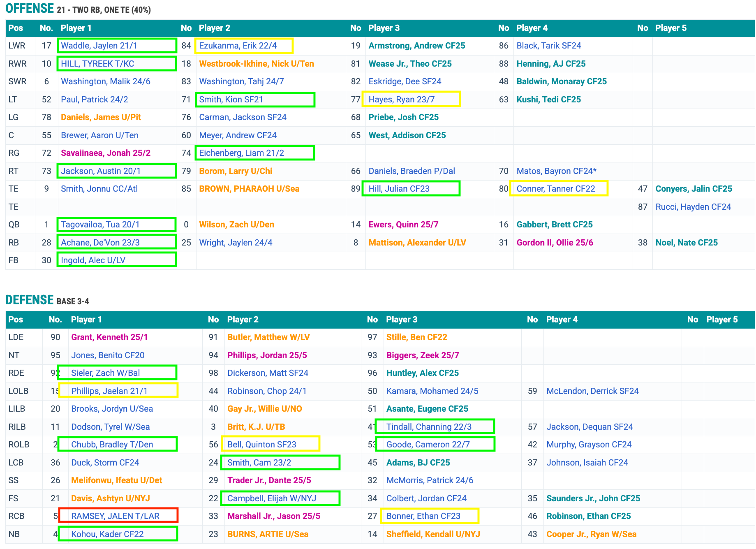The width and height of the screenshot is (756, 549).
Task: Select Chubb, Bradley T/Den link
Action: pyautogui.click(x=112, y=445)
